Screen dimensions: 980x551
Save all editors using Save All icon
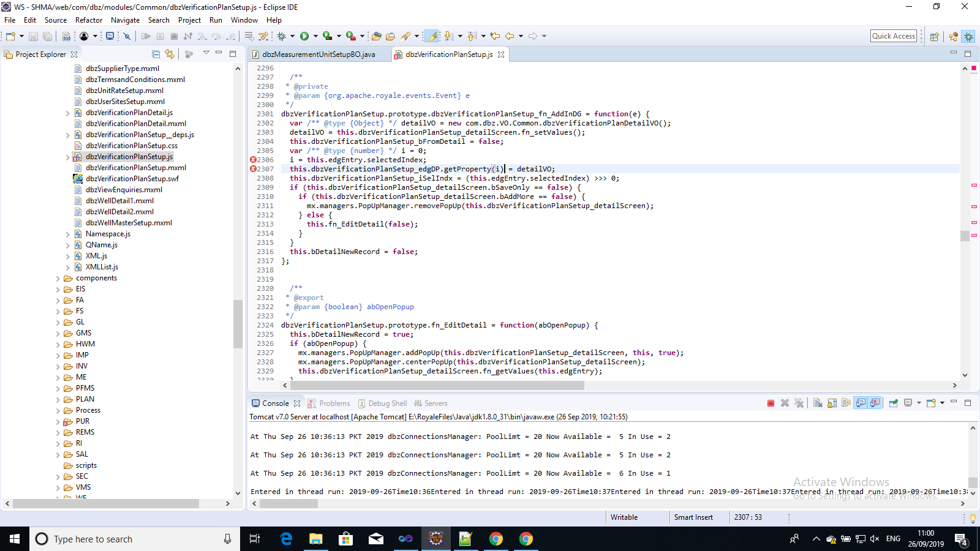pyautogui.click(x=48, y=36)
